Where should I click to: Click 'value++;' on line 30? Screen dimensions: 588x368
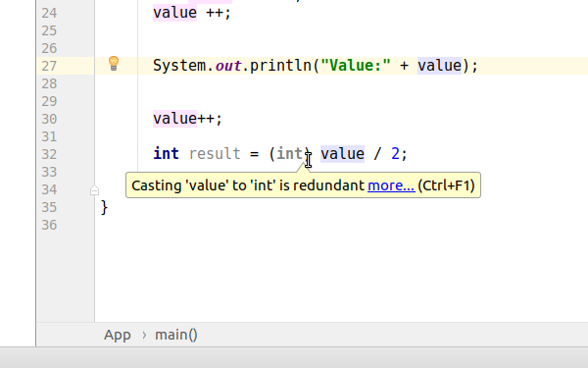(x=188, y=119)
